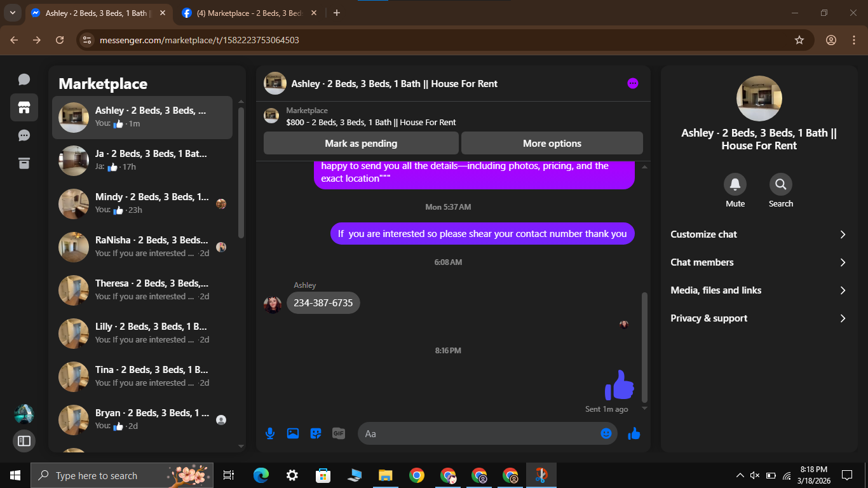Open Lilly conversation in list
This screenshot has width=868, height=488.
[x=142, y=333]
